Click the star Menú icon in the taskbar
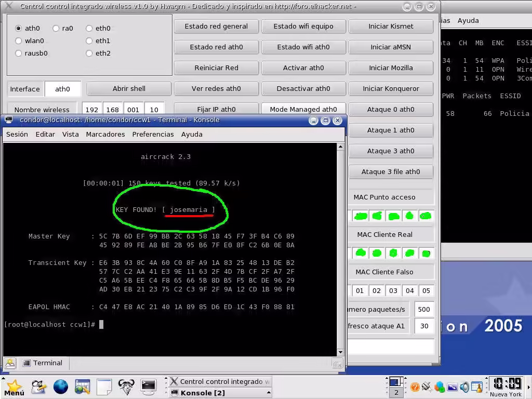The height and width of the screenshot is (399, 532). 14,387
